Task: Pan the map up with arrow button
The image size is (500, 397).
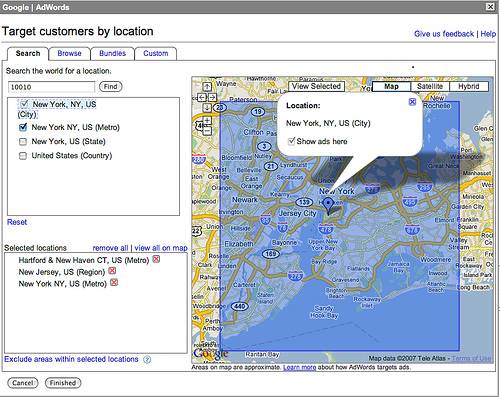Action: [207, 87]
